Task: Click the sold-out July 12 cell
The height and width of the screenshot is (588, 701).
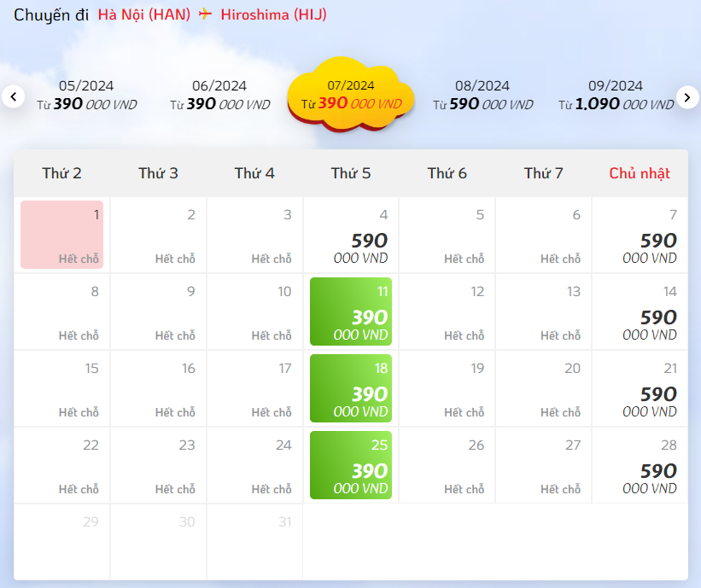Action: coord(447,311)
